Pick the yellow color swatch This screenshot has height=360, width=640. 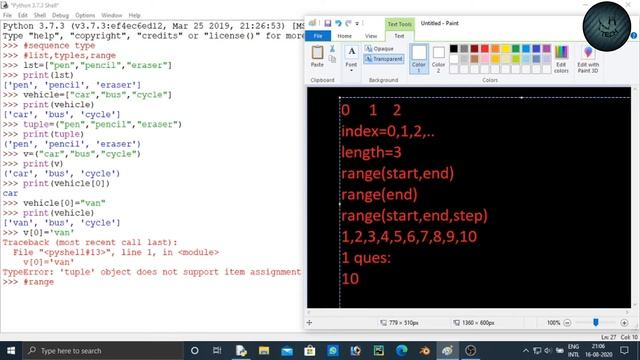tap(505, 49)
